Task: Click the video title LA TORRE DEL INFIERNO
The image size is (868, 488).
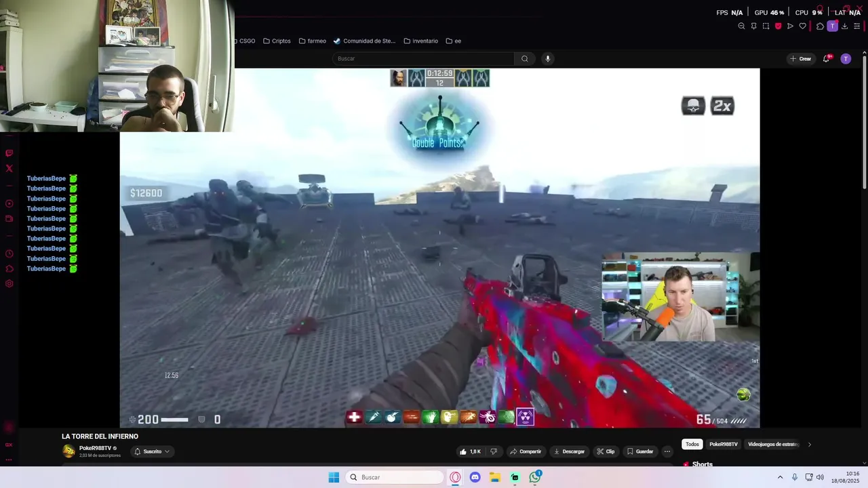Action: tap(100, 436)
